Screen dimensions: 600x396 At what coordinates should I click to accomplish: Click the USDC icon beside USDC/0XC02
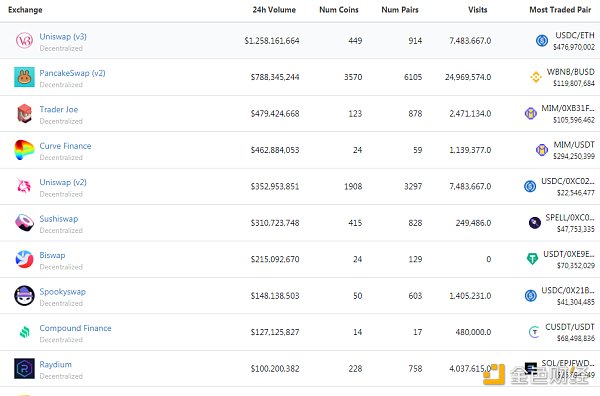coord(530,186)
